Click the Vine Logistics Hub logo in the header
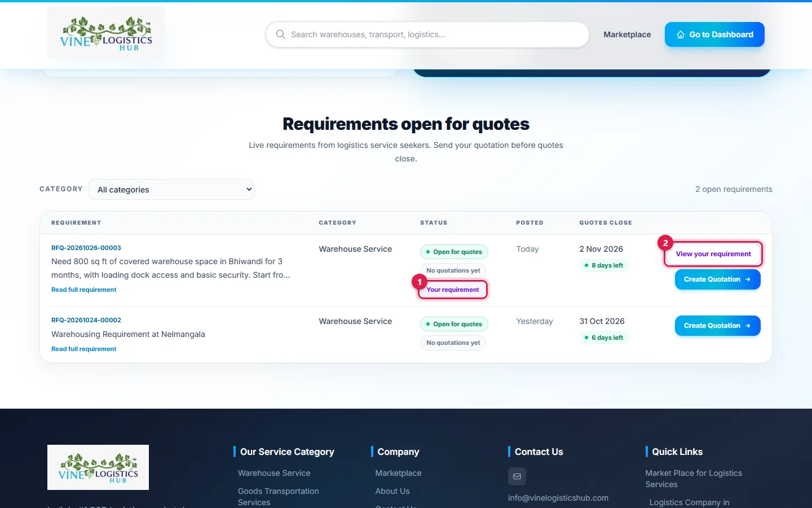 point(106,33)
